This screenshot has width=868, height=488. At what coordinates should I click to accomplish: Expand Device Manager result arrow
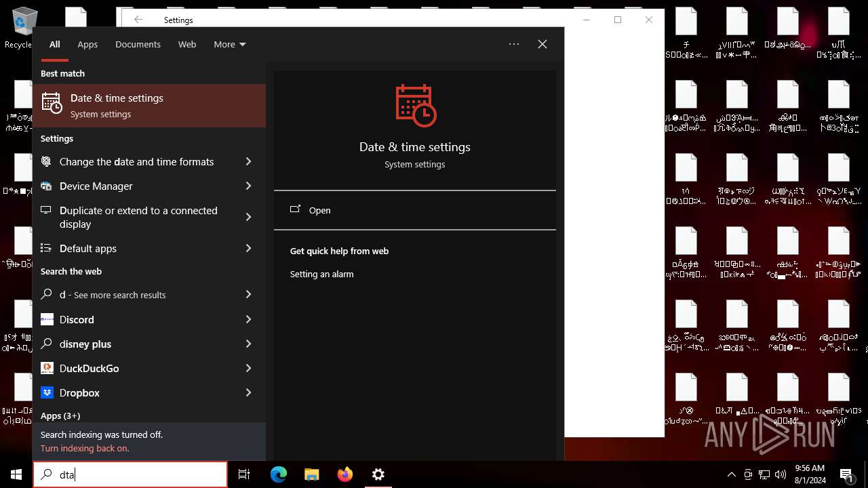coord(249,186)
